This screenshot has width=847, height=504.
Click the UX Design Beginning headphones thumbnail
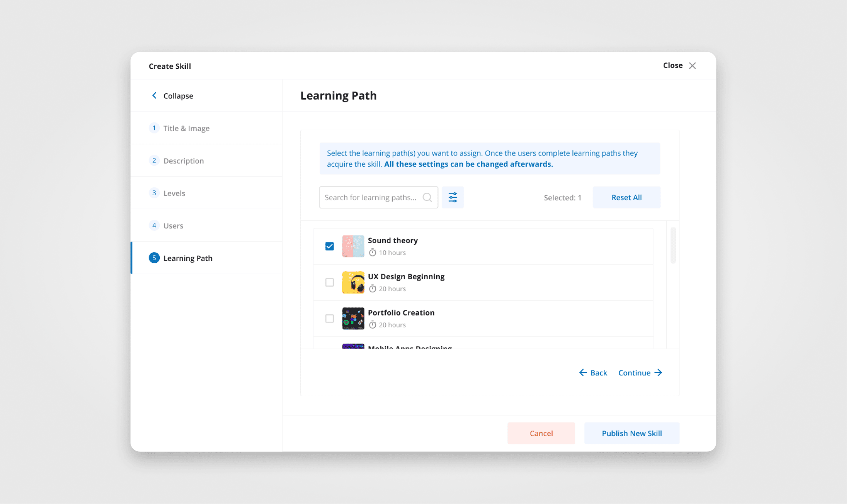(x=353, y=282)
